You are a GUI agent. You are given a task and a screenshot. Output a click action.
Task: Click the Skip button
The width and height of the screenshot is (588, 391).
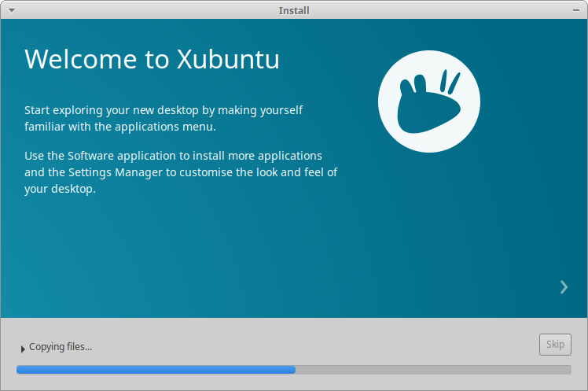pyautogui.click(x=555, y=345)
